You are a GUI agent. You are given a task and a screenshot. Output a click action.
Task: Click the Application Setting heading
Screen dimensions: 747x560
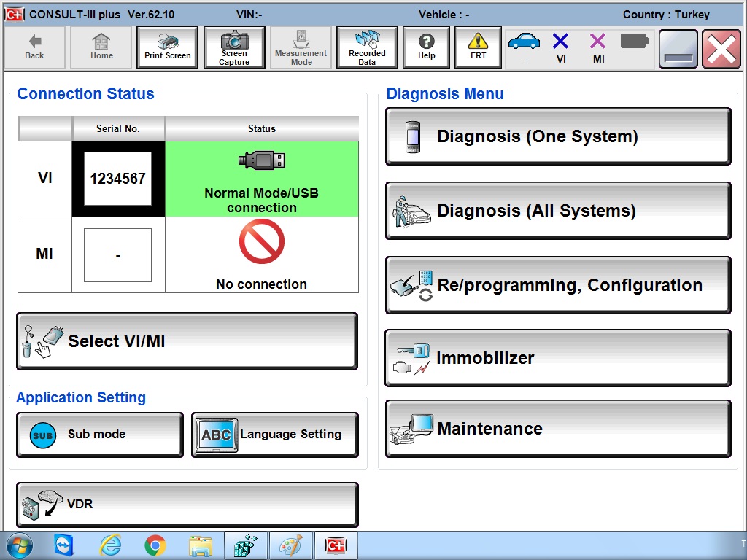81,397
